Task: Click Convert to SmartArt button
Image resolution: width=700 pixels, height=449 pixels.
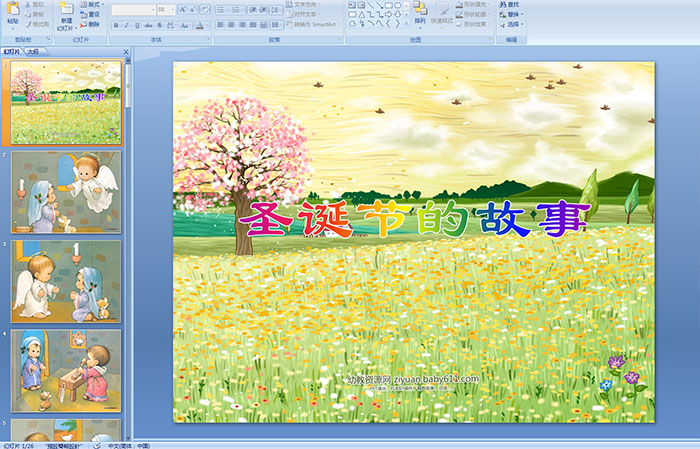Action: (x=313, y=24)
